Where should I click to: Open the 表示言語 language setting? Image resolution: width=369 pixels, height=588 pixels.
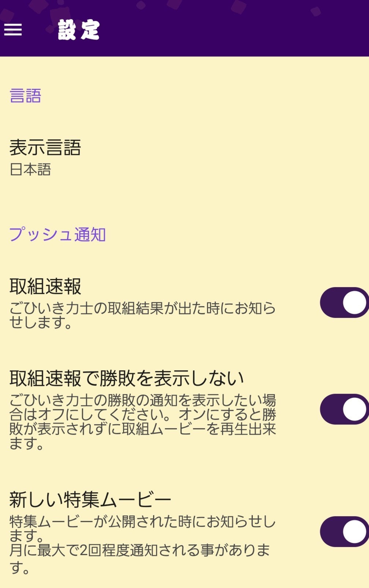click(x=45, y=148)
